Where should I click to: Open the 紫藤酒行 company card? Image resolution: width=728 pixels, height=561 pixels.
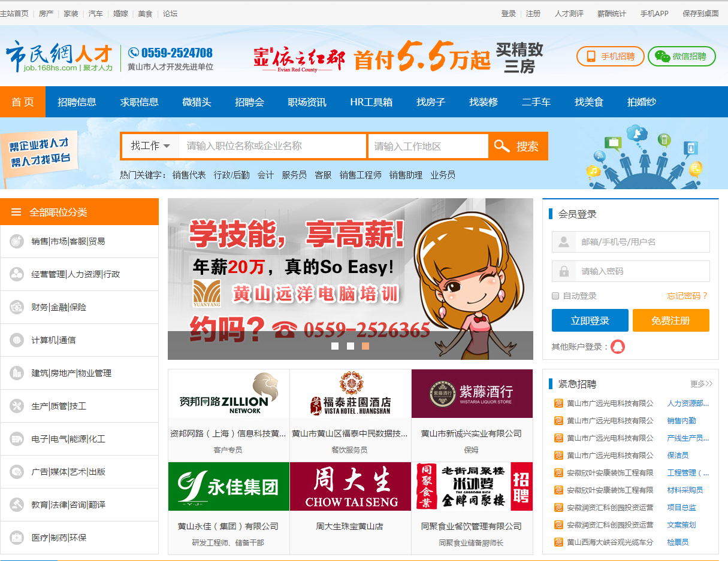472,416
